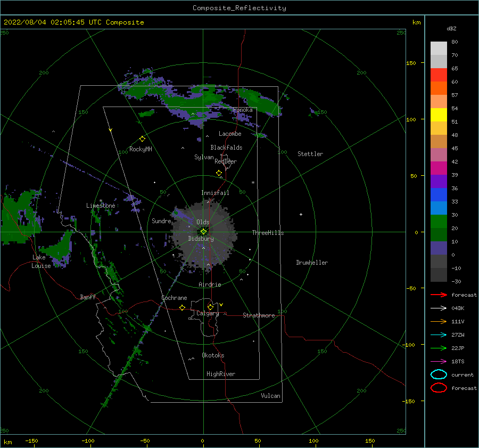Click the Stettler label

(x=310, y=154)
